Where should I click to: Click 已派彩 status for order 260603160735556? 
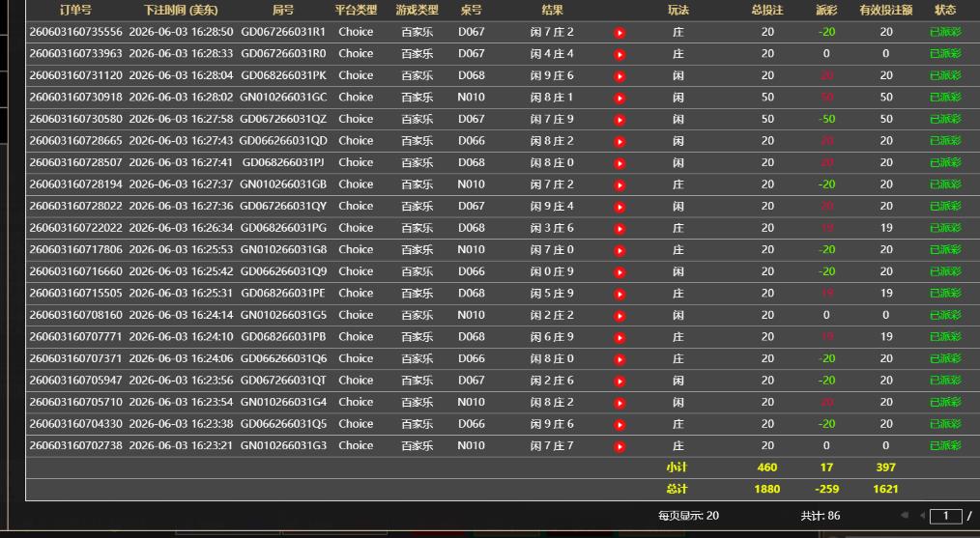coord(945,32)
